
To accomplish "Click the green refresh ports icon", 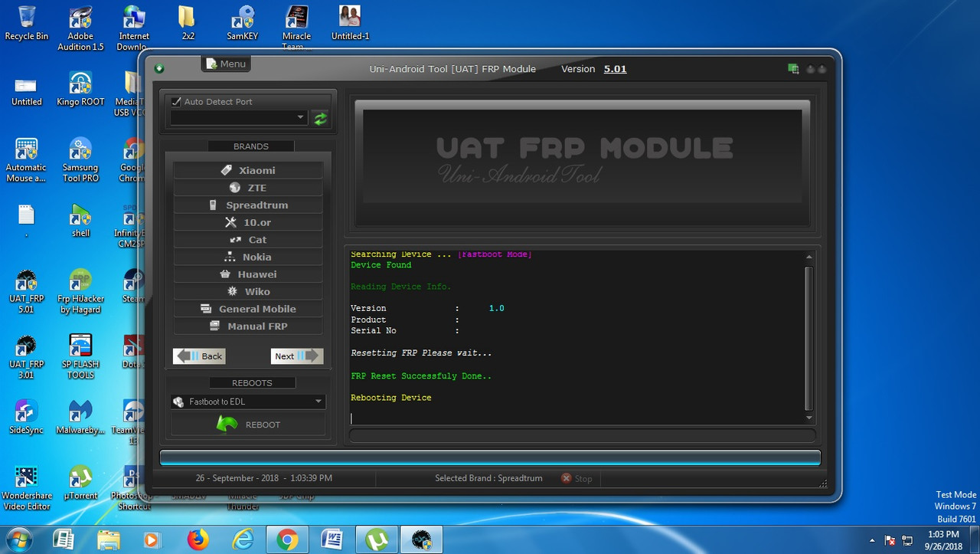I will pos(320,118).
